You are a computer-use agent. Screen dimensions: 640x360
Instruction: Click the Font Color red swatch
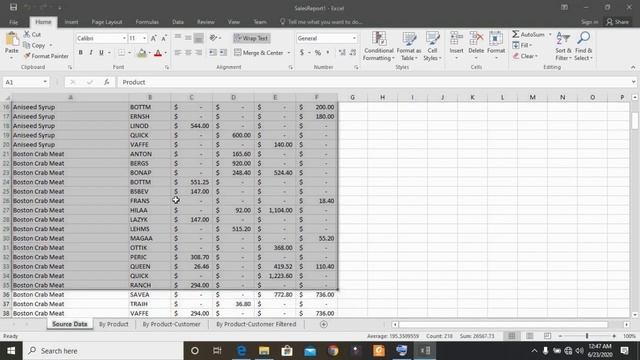[158, 53]
